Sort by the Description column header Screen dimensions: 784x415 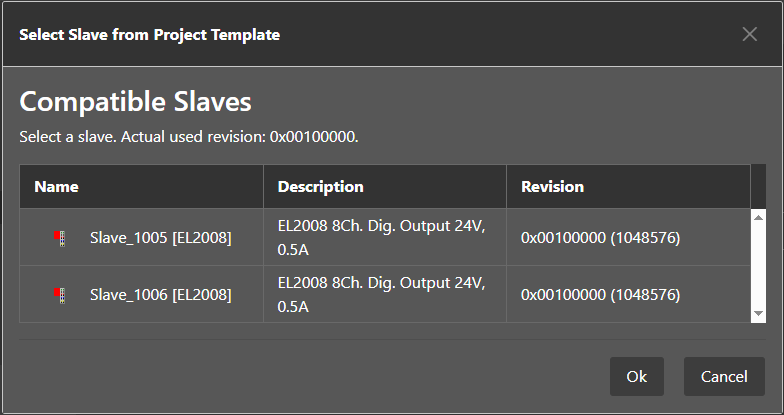[320, 187]
